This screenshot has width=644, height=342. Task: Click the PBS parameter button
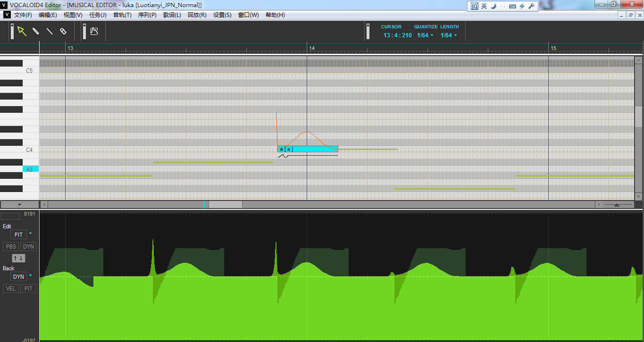click(11, 246)
